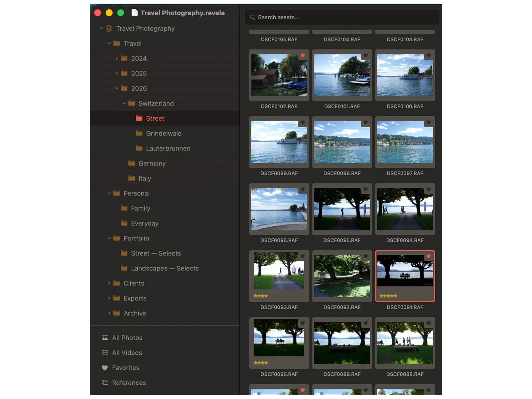Select the DSCF0098.RAF thumbnail
Screen dimensions: 532x399
coord(342,142)
